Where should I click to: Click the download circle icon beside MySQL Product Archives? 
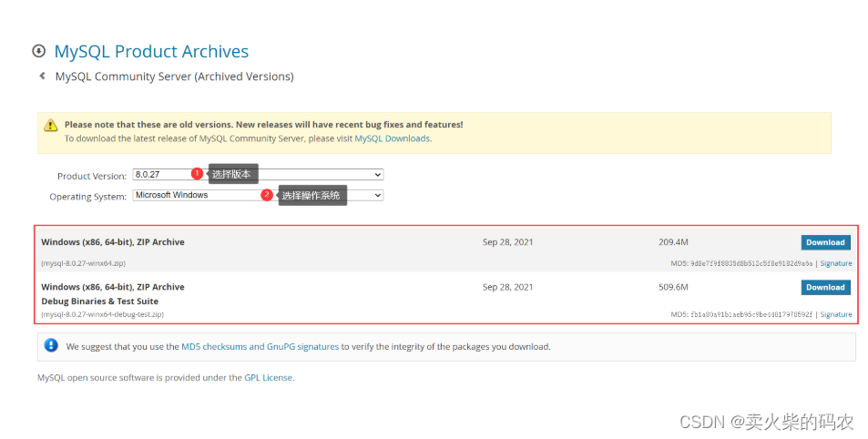(39, 51)
